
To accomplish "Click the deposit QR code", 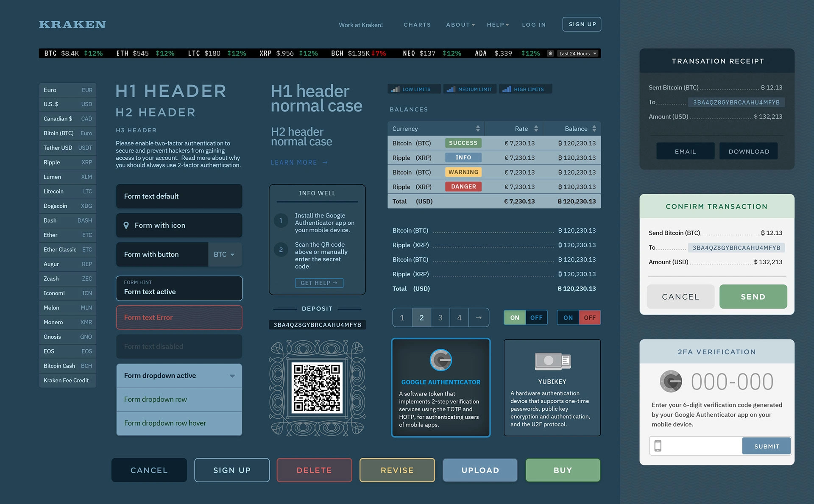I will (317, 388).
